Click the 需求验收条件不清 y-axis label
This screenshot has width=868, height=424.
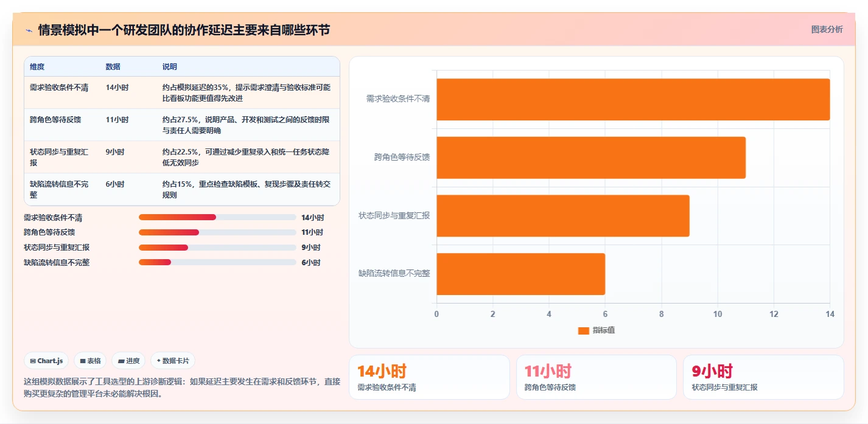398,99
